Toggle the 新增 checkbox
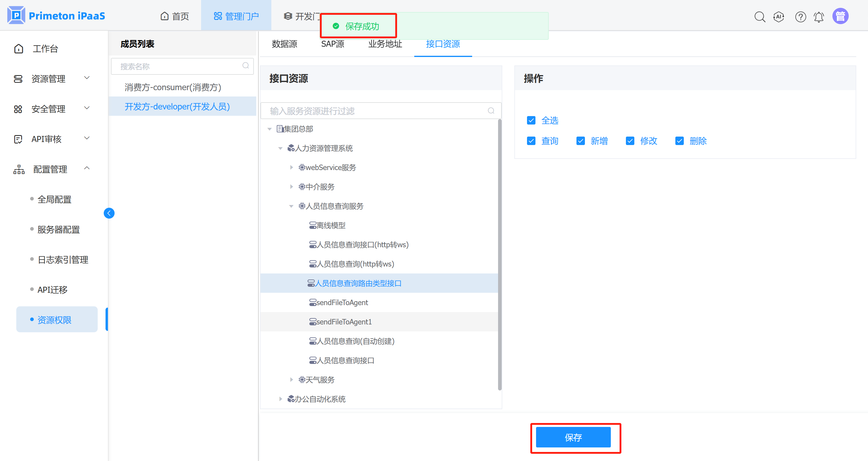Viewport: 868px width, 461px height. 581,141
